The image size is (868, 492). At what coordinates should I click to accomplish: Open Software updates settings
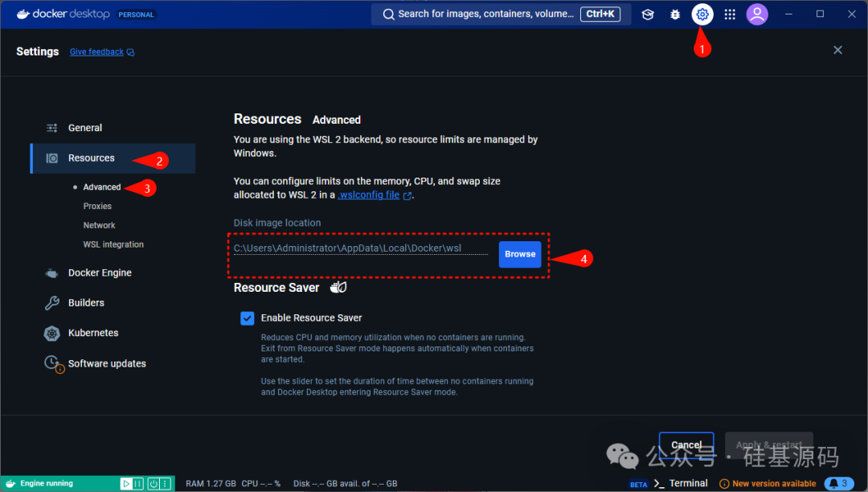coord(107,363)
